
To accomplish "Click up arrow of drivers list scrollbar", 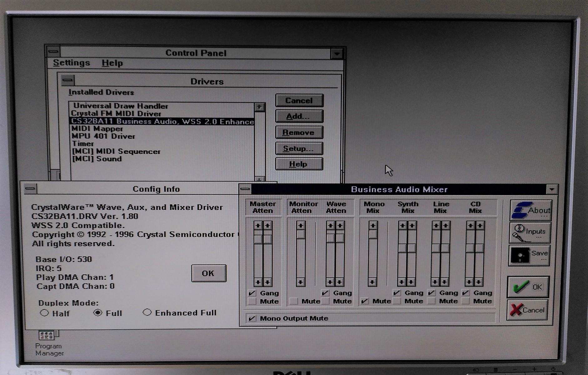I will (x=259, y=107).
